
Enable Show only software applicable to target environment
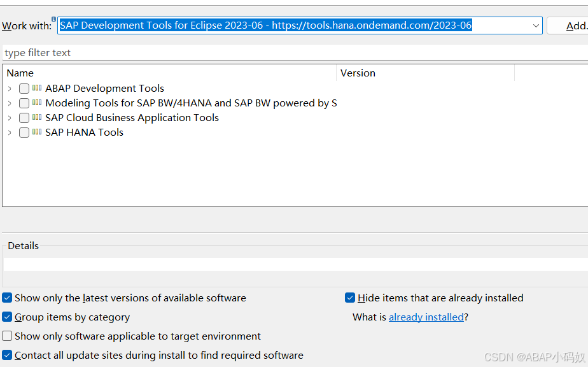click(7, 336)
